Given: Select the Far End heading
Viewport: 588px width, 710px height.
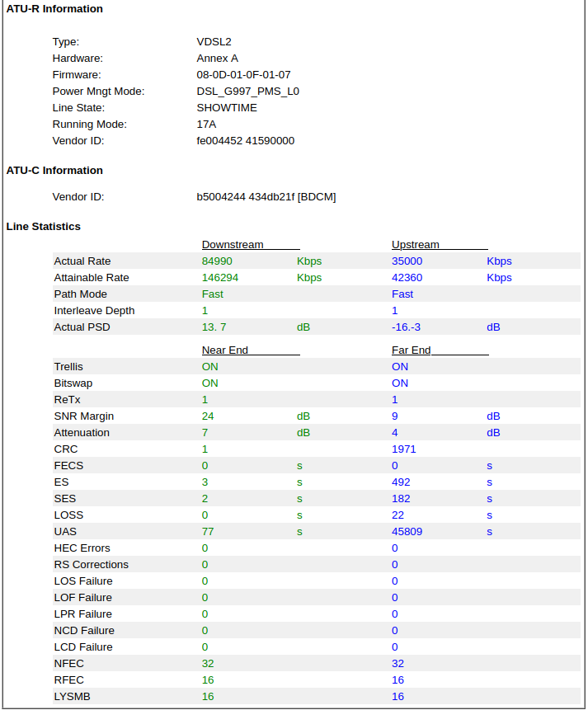Looking at the screenshot, I should [411, 350].
